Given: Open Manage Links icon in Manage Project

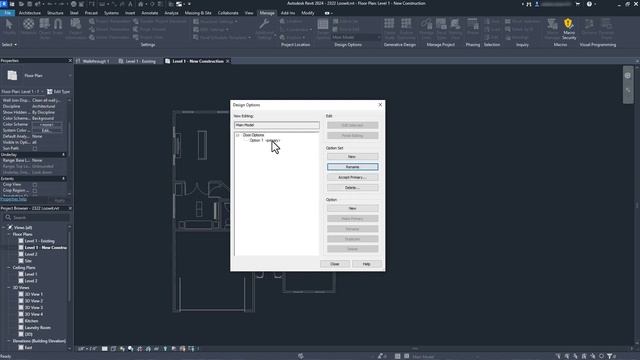Looking at the screenshot, I should pos(426,24).
